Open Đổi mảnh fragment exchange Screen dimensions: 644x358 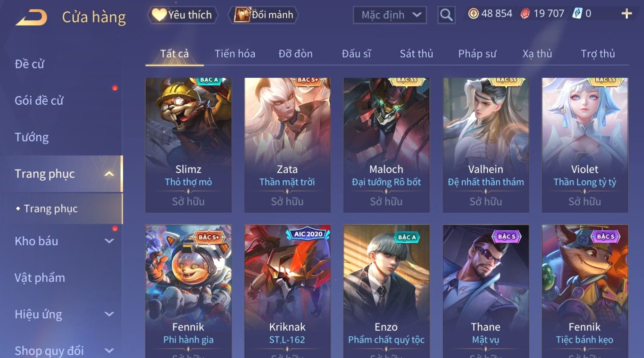click(264, 15)
